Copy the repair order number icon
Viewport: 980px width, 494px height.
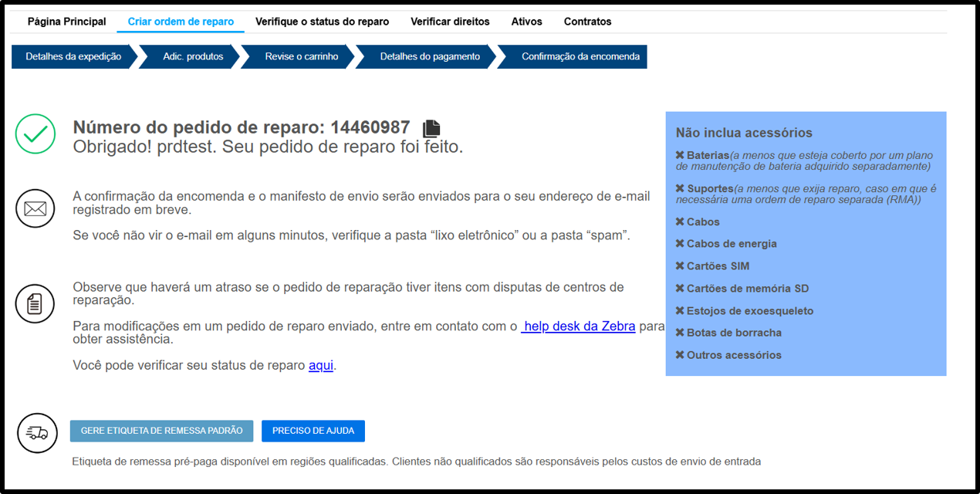(431, 128)
